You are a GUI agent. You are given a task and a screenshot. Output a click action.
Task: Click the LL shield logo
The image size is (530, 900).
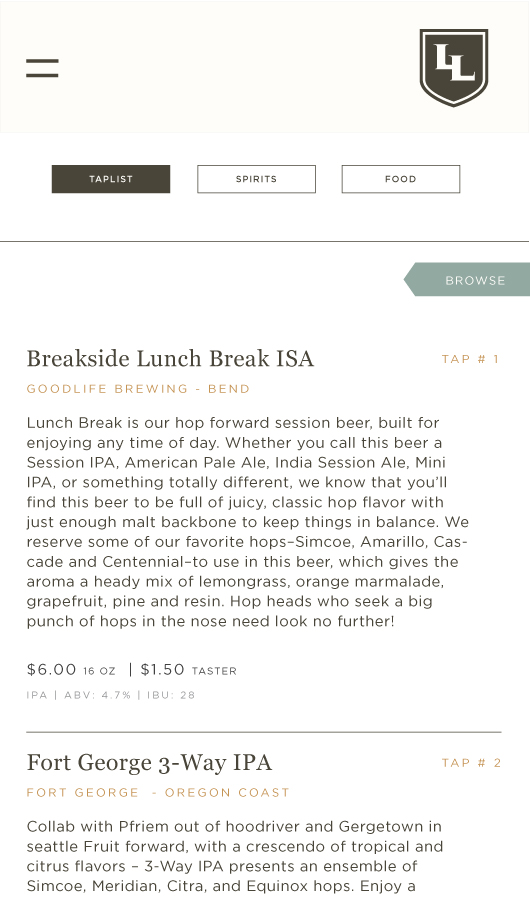pyautogui.click(x=454, y=67)
